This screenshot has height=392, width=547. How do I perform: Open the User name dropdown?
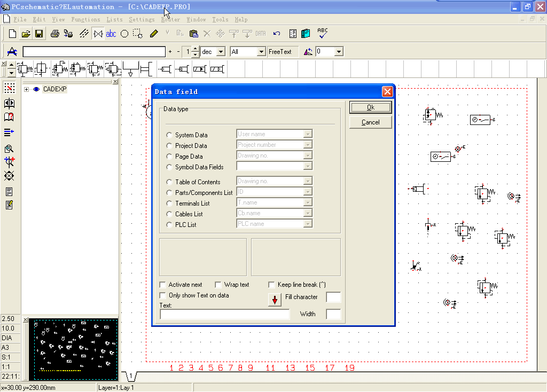[x=308, y=134]
